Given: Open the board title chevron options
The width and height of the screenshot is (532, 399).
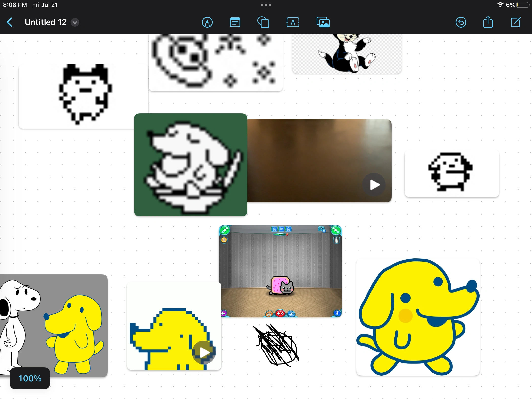Looking at the screenshot, I should tap(75, 22).
